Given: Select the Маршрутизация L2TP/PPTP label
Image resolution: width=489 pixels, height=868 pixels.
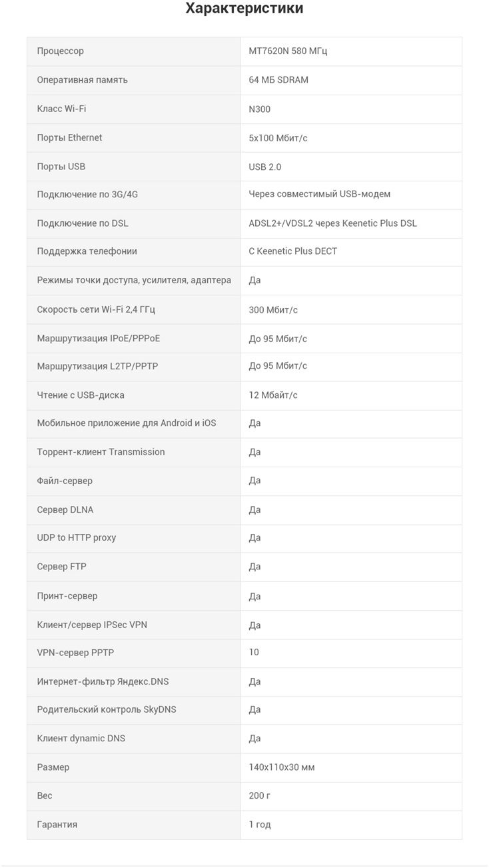Looking at the screenshot, I should click(x=97, y=366).
